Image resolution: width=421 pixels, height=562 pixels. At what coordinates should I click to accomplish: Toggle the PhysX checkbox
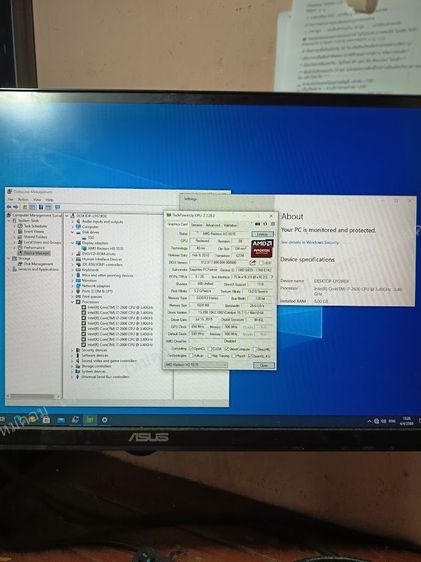click(234, 356)
